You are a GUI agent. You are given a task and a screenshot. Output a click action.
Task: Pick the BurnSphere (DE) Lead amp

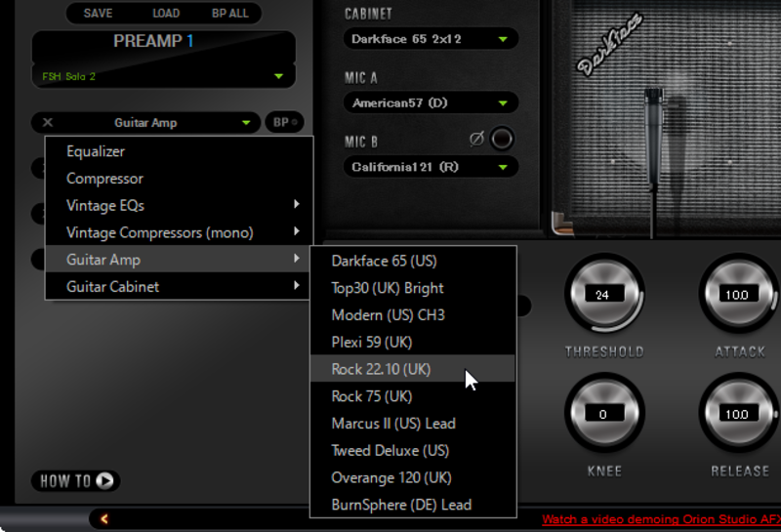413,505
